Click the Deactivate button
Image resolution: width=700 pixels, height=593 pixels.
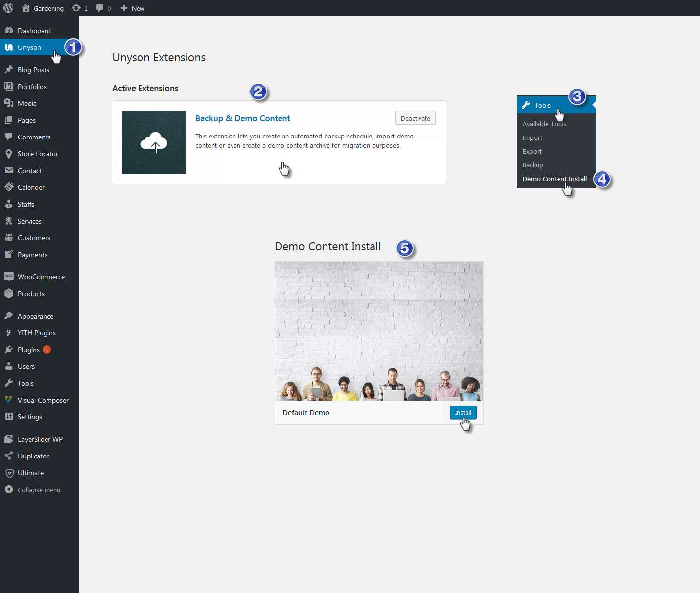tap(416, 118)
